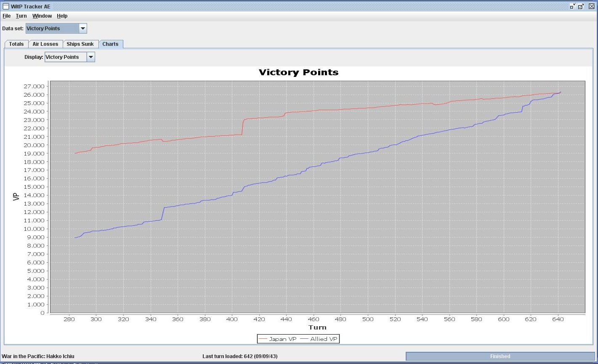
Task: Open the Turn menu
Action: click(21, 16)
